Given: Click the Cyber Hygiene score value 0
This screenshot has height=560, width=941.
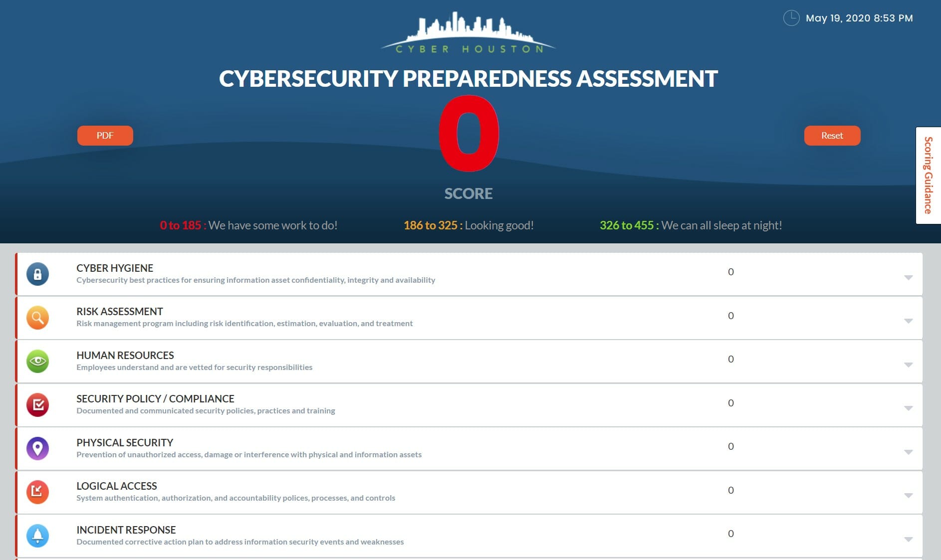Looking at the screenshot, I should pyautogui.click(x=731, y=272).
